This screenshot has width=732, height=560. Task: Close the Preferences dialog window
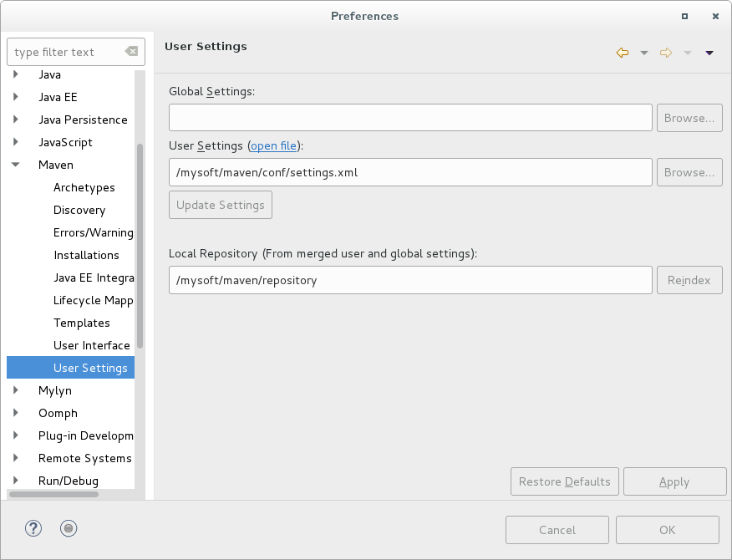click(715, 16)
